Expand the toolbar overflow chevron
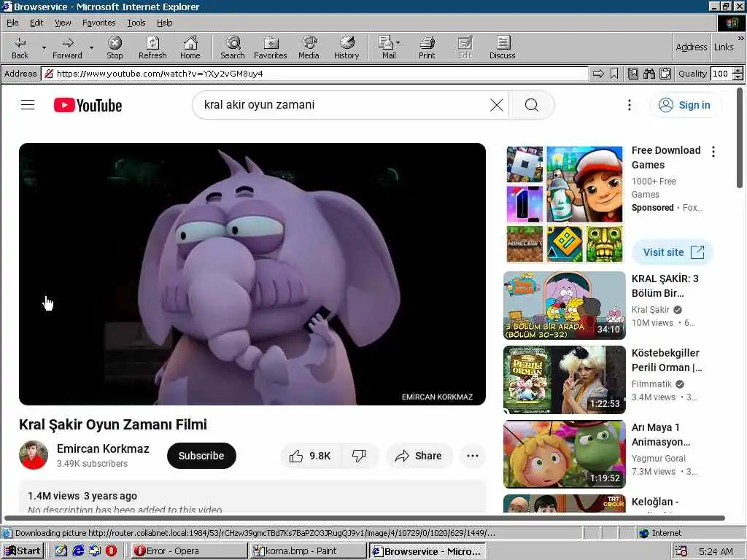747x560 pixels. 740,38
